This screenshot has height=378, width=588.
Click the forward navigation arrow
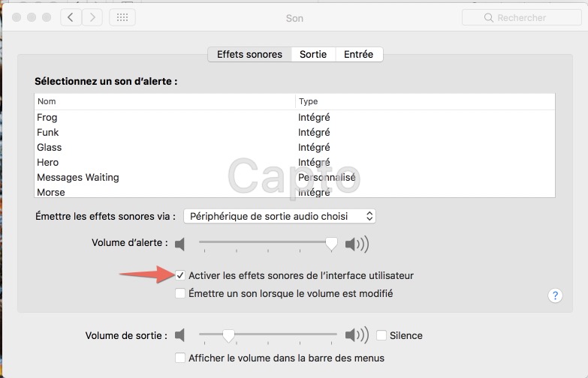pyautogui.click(x=92, y=17)
